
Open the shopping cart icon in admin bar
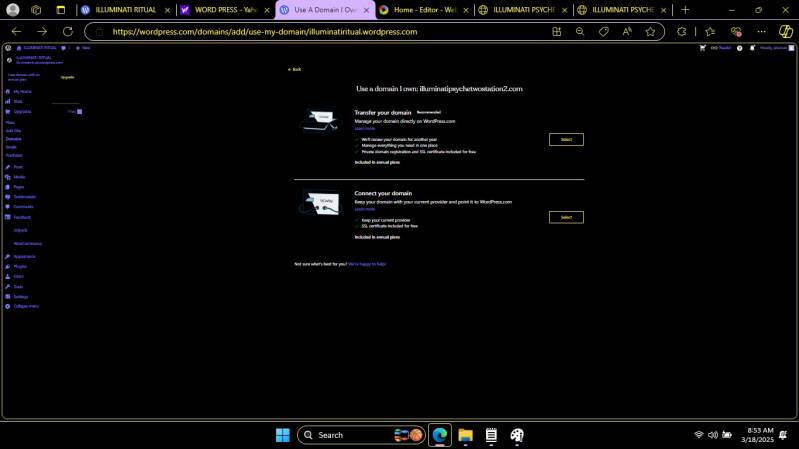(703, 48)
